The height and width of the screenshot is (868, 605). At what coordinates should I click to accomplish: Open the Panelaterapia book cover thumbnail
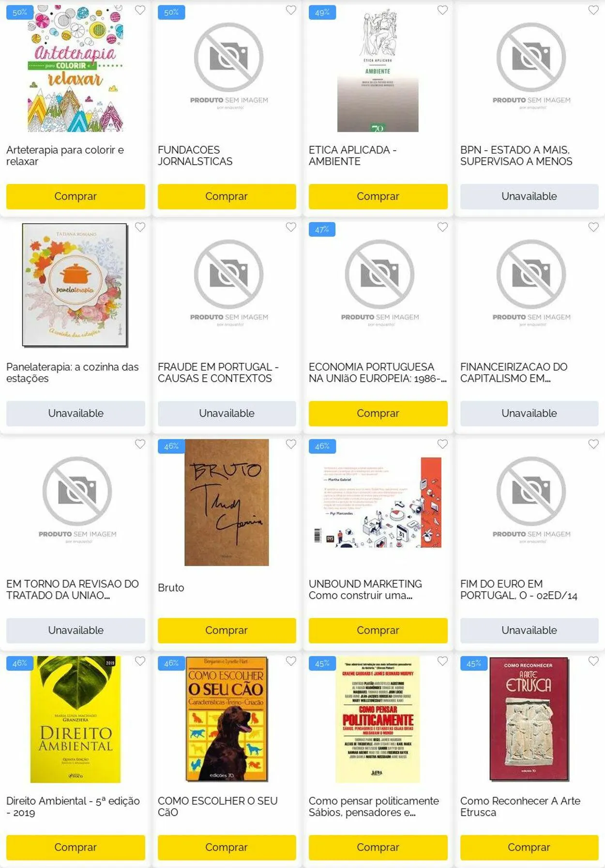click(x=75, y=285)
